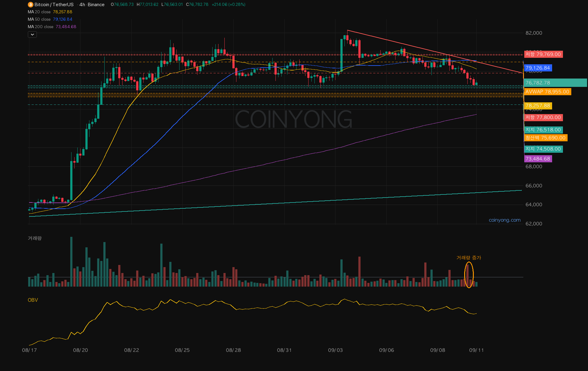
Task: Collapse the indicator legend with the chevron
Action: click(32, 35)
